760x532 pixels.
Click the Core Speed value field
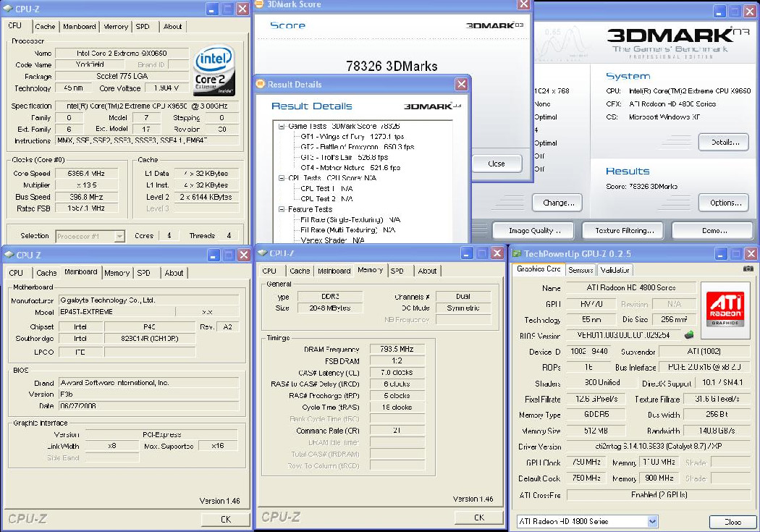pyautogui.click(x=86, y=174)
